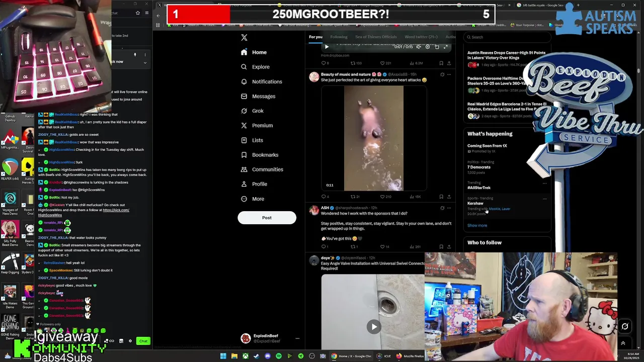The width and height of the screenshot is (644, 362).
Task: Open Discord from the taskbar
Action: point(267,356)
